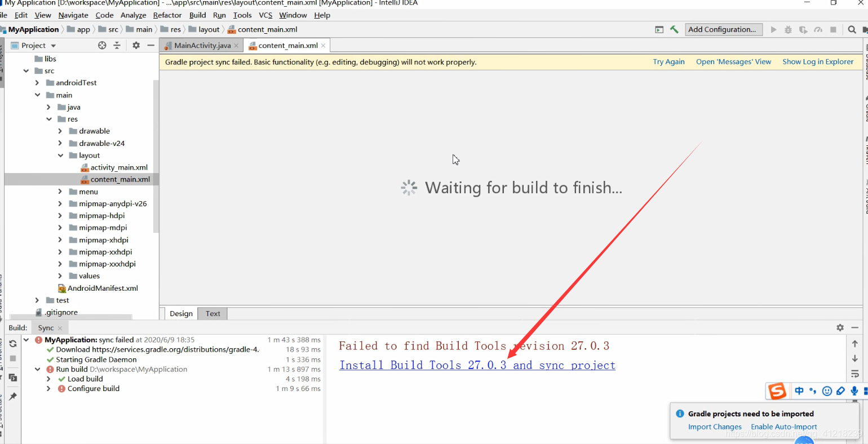Pin the Build tab with pin icon

tap(12, 397)
